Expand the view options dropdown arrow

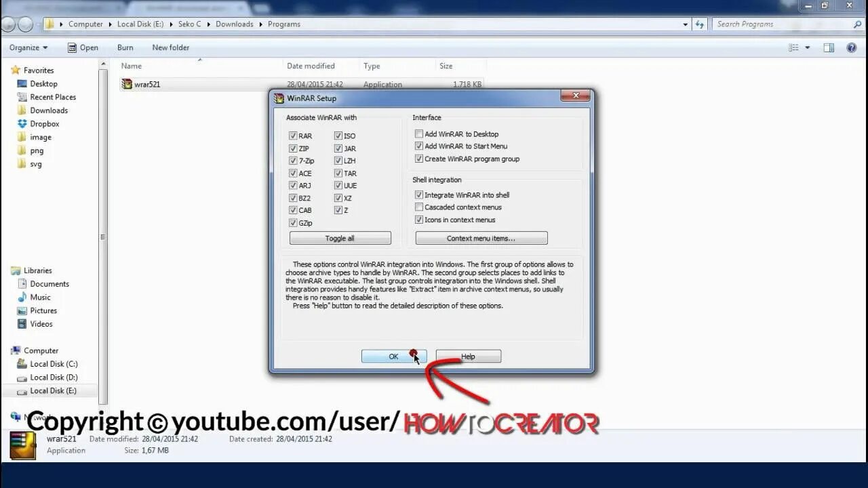[807, 47]
